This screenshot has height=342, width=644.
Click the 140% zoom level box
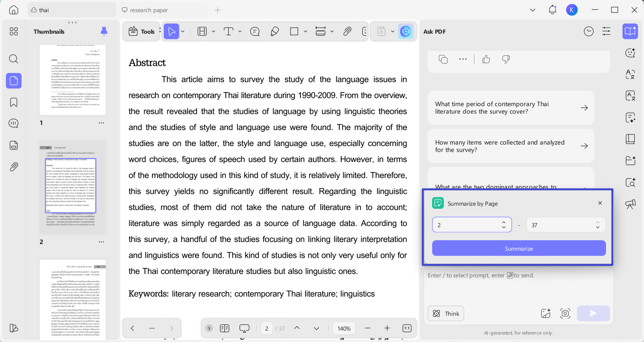(x=344, y=328)
